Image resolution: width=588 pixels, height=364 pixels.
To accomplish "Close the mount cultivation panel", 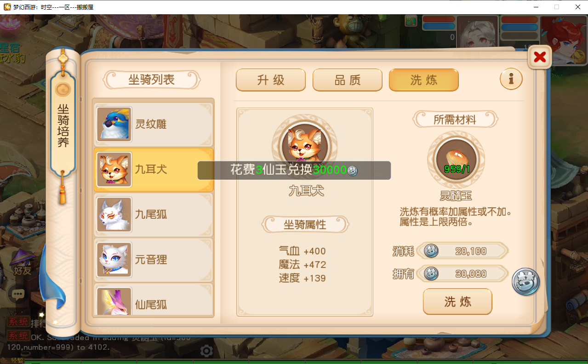I will pyautogui.click(x=540, y=57).
